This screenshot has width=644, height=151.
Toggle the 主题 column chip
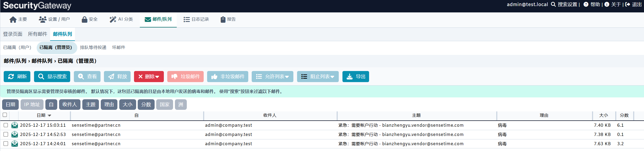pyautogui.click(x=91, y=105)
